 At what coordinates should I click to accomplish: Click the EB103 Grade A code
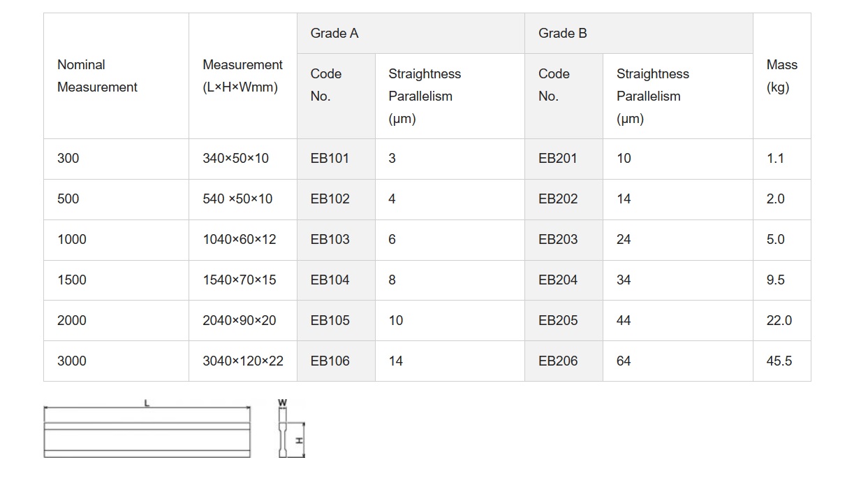click(330, 239)
